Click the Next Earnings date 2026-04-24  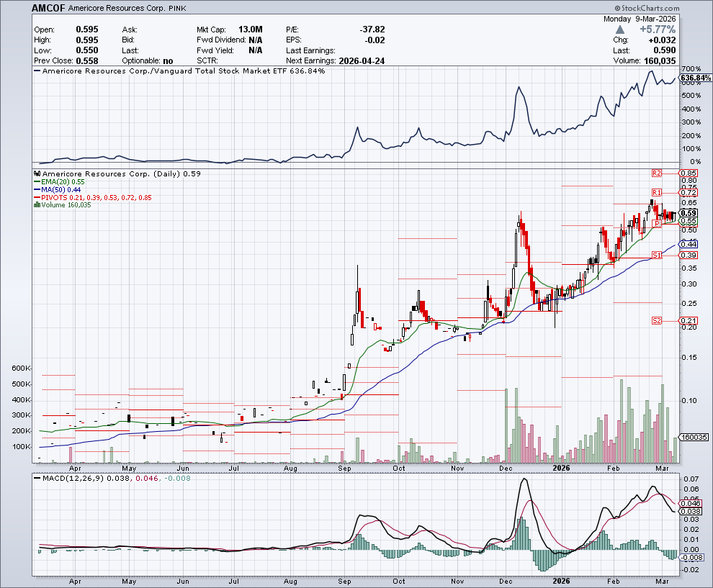tap(362, 61)
